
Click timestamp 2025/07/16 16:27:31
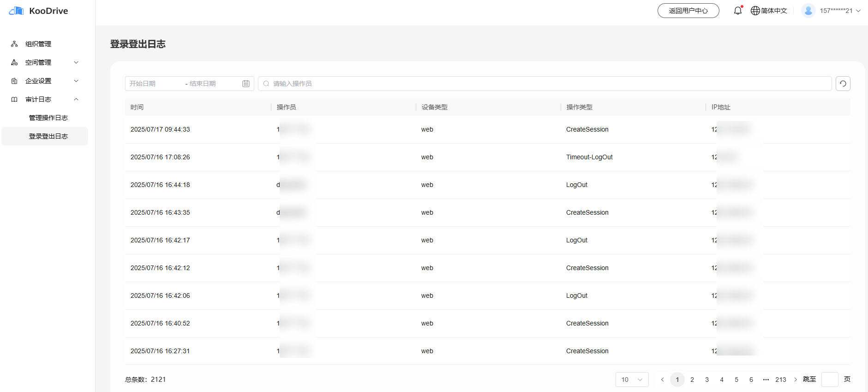tap(160, 351)
